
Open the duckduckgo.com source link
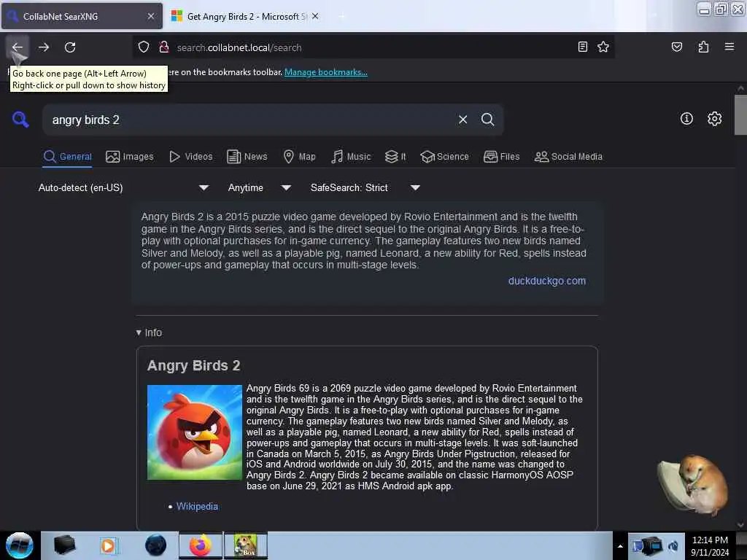547,281
